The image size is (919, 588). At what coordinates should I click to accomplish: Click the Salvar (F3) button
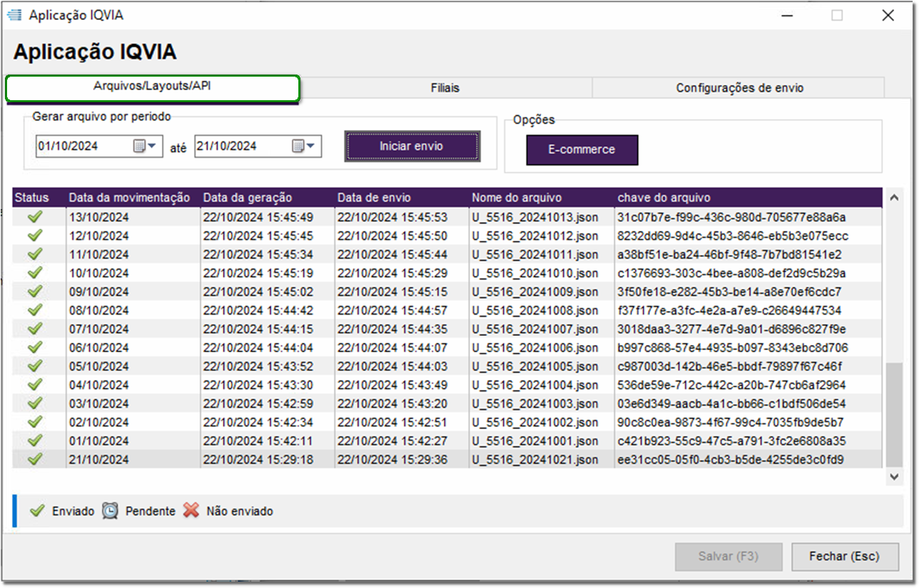[729, 557]
